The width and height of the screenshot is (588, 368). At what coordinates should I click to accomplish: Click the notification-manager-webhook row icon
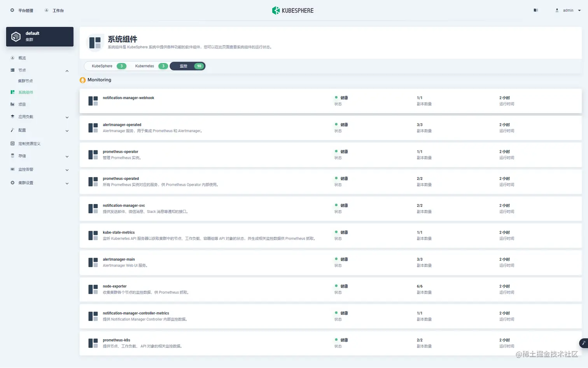(93, 101)
